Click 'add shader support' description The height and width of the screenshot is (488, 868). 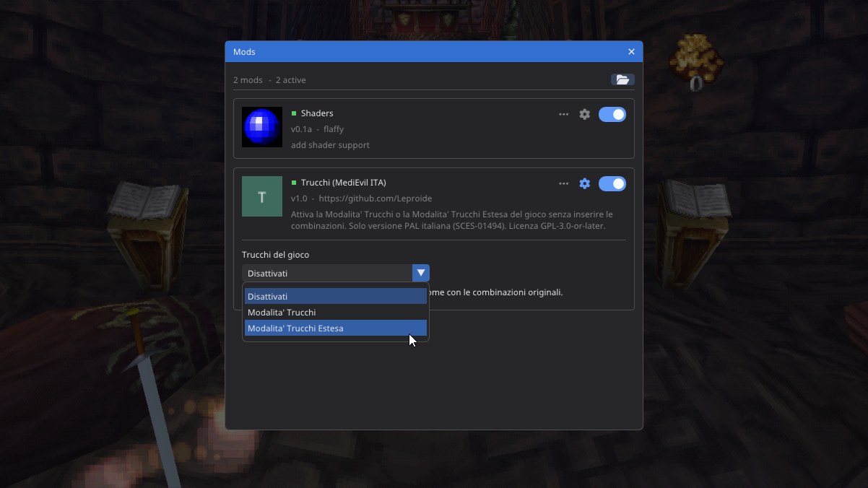[x=330, y=145]
